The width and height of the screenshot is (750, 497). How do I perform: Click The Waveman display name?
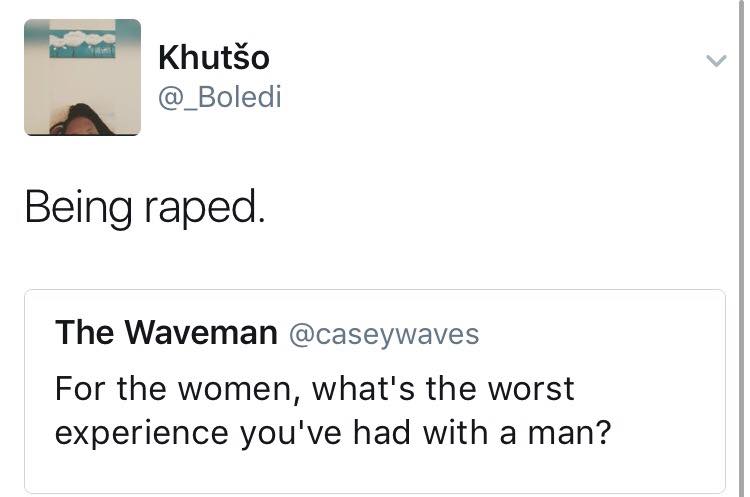(166, 332)
